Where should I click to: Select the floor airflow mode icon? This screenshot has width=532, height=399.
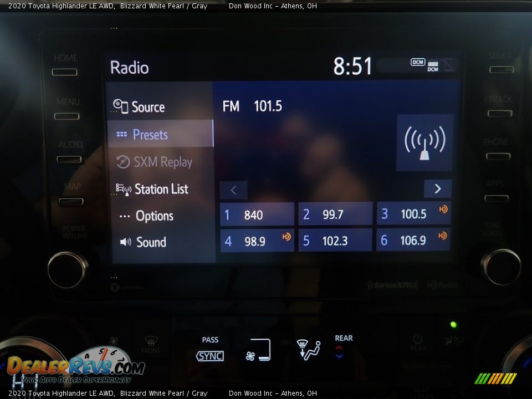258,350
